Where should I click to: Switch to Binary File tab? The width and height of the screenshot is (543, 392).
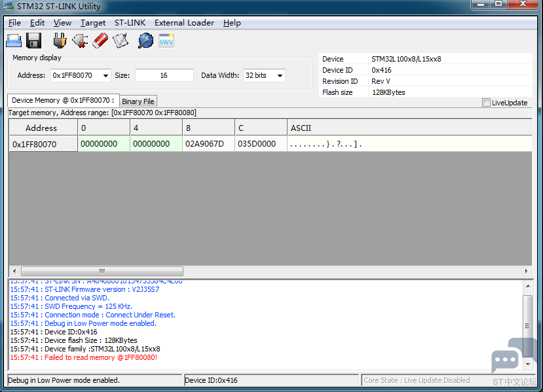[138, 101]
